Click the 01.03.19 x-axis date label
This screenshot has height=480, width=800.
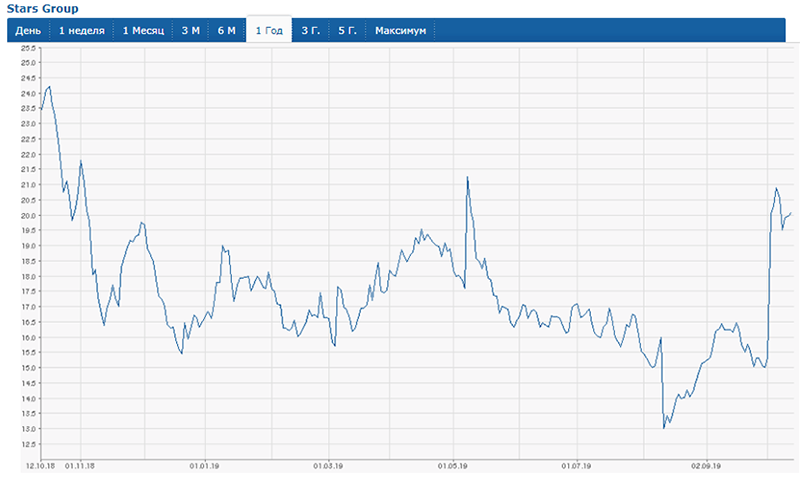point(328,465)
